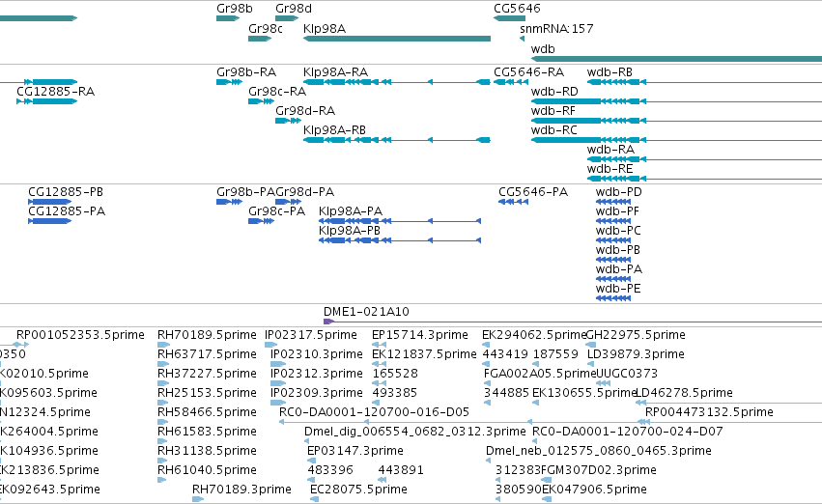Select the Gr98d-PA protein label
This screenshot has width=822, height=504.
tap(305, 192)
